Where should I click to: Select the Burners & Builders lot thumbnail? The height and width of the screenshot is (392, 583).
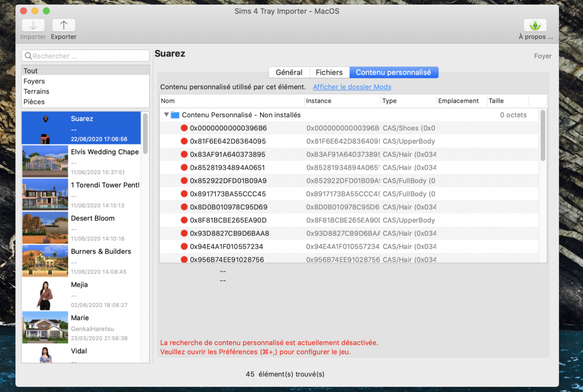(x=45, y=261)
